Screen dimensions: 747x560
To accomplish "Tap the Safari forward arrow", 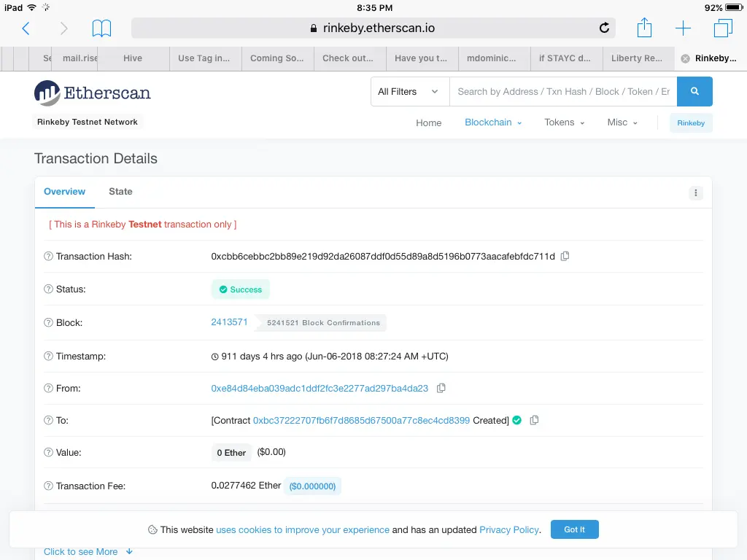I will click(64, 28).
